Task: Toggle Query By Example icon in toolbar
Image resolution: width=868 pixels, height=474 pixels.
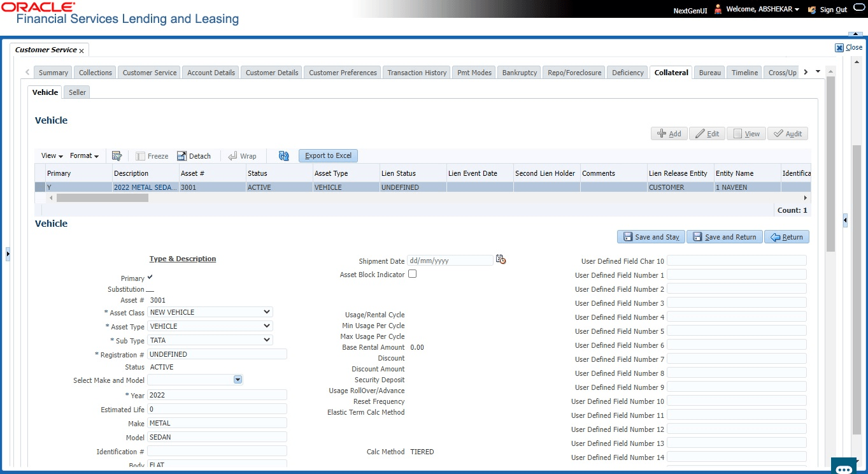Action: coord(117,156)
